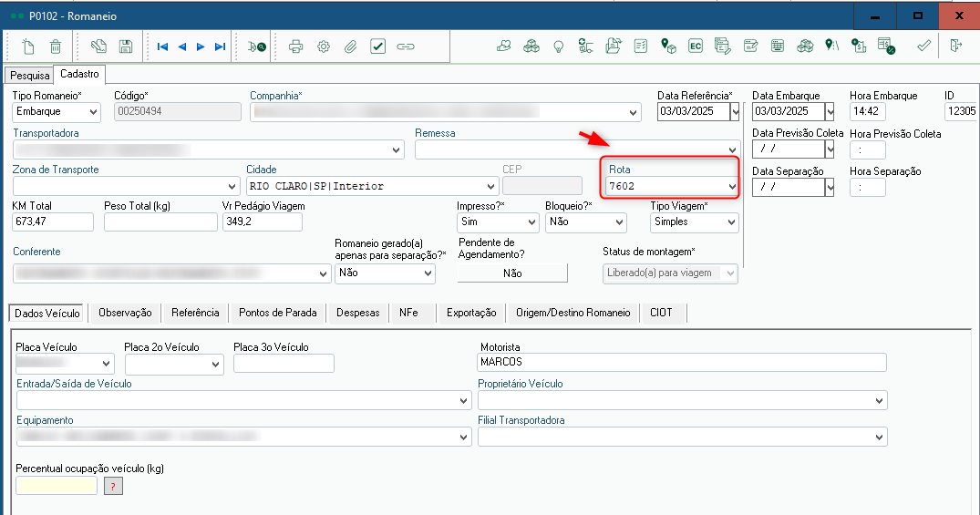This screenshot has width=980, height=515.
Task: Click the checkmark box toolbar icon
Action: point(378,46)
